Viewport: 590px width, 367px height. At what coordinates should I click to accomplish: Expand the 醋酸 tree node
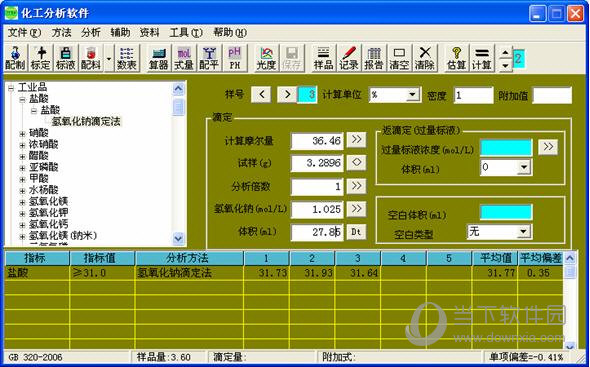click(23, 156)
